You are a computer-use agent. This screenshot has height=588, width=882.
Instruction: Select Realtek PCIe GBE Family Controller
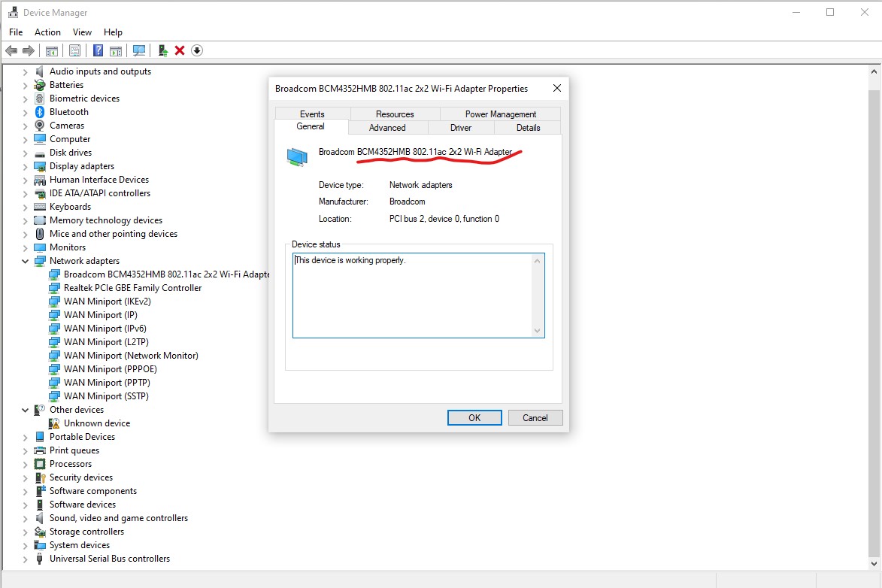132,288
